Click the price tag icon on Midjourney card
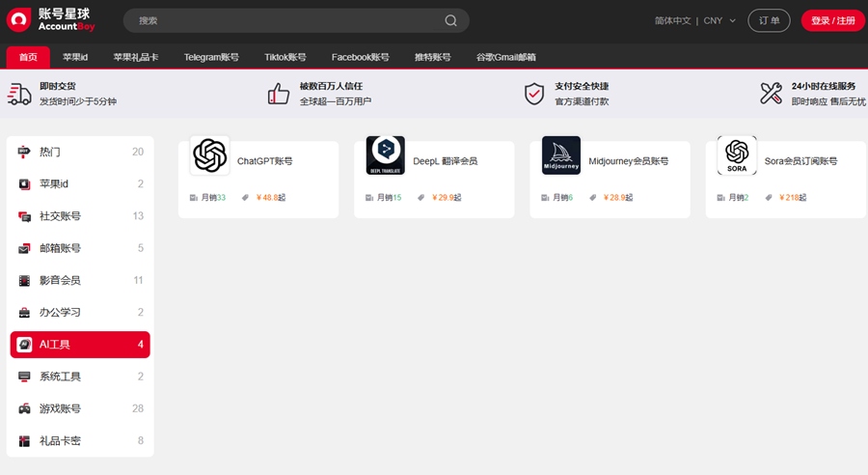This screenshot has width=868, height=475. tap(593, 197)
